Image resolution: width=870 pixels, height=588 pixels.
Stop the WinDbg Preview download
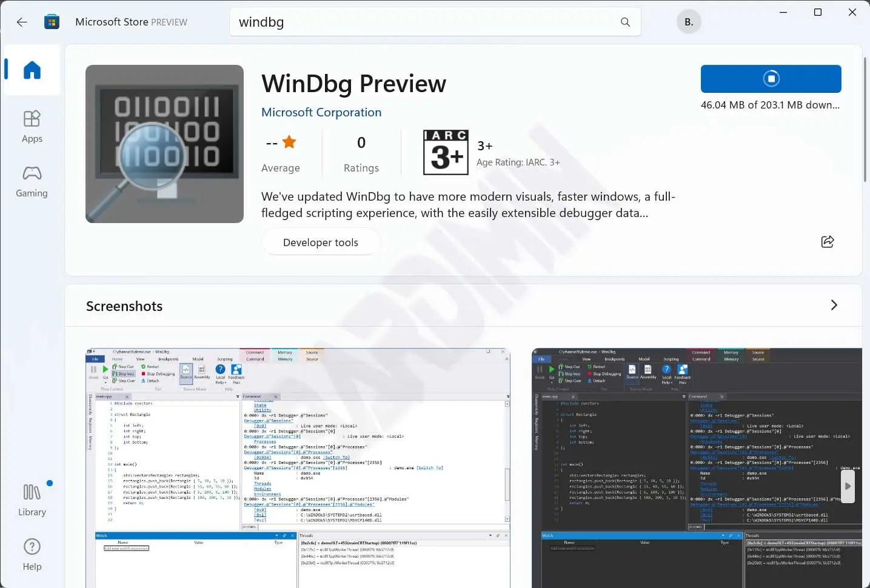tap(771, 79)
